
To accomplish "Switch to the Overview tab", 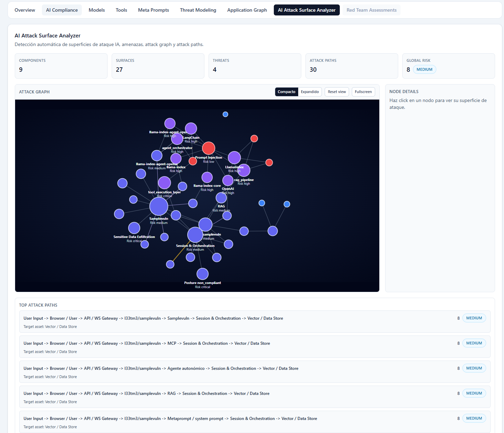I will tap(24, 10).
